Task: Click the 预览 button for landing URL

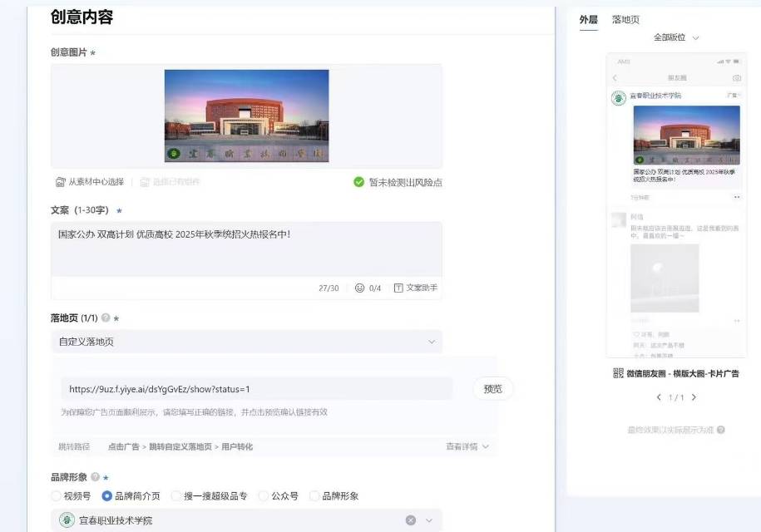Action: tap(492, 389)
